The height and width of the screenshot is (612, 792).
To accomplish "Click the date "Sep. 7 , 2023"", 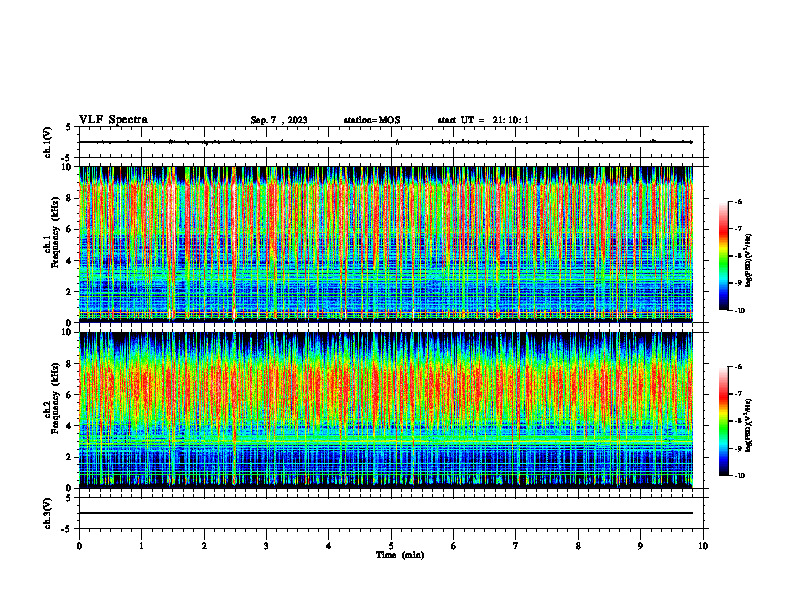I will (279, 120).
